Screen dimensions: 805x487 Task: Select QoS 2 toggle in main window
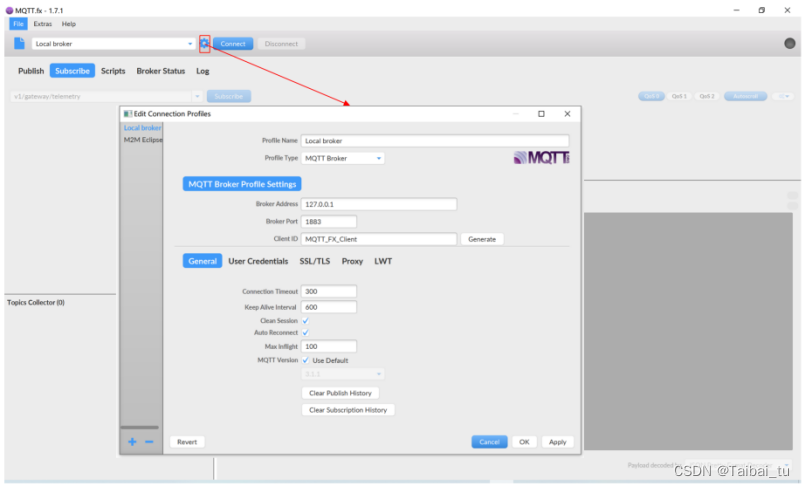pos(706,96)
